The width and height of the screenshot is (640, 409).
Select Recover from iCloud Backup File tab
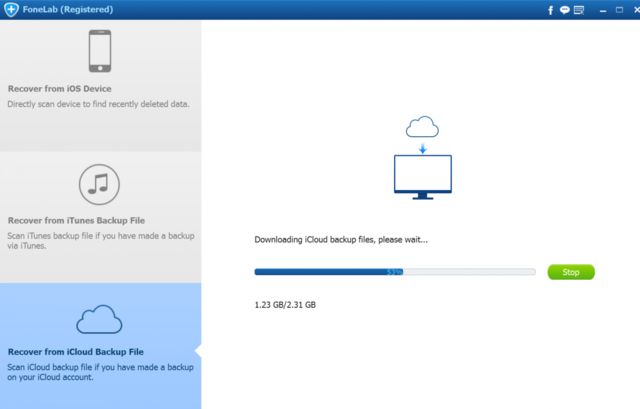point(100,346)
